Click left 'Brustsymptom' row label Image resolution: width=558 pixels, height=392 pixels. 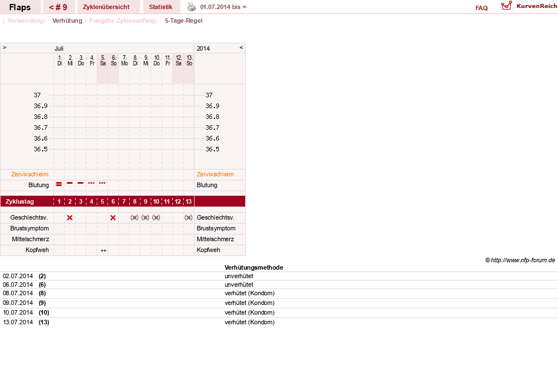coord(30,228)
